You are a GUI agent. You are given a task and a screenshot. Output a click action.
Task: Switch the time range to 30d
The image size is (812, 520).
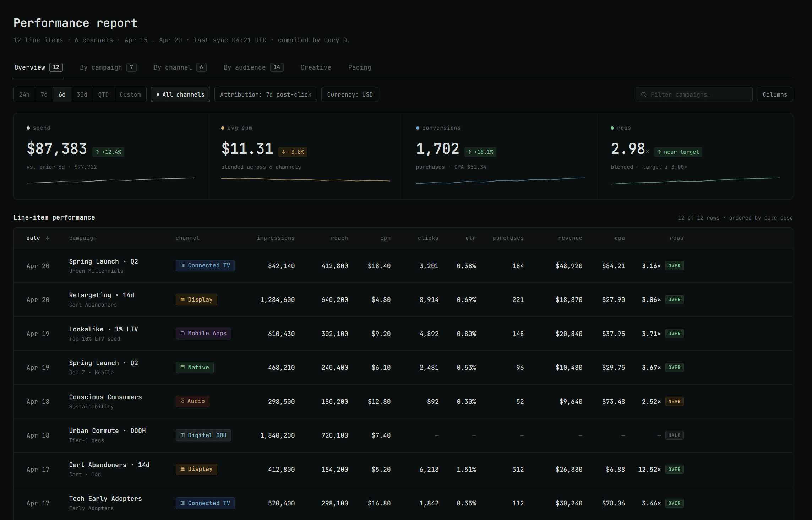point(82,94)
